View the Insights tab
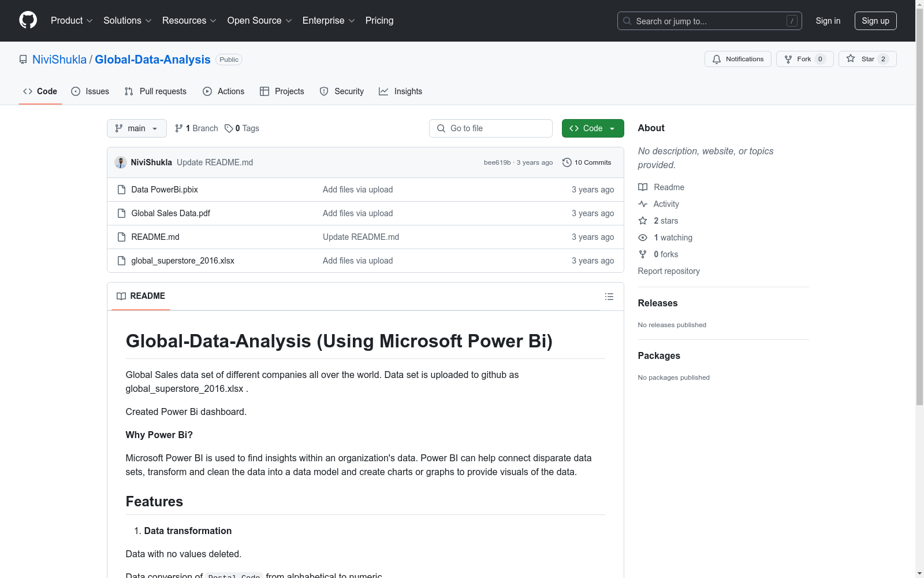924x578 pixels. pyautogui.click(x=401, y=91)
